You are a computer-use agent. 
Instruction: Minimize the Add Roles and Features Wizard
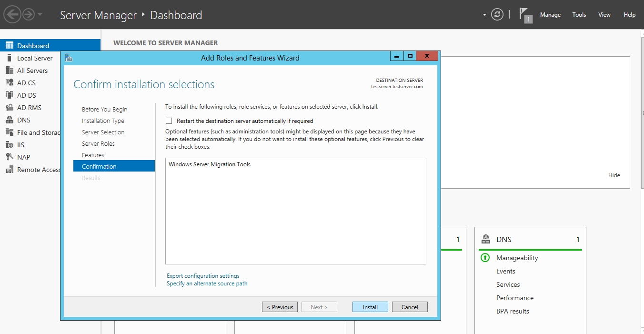(397, 56)
